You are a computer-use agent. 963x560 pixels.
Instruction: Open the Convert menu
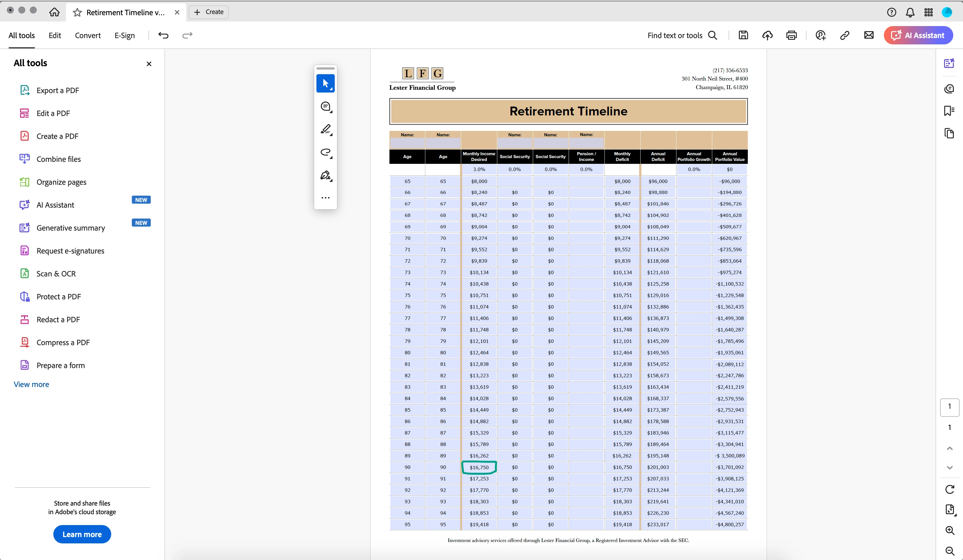point(87,35)
